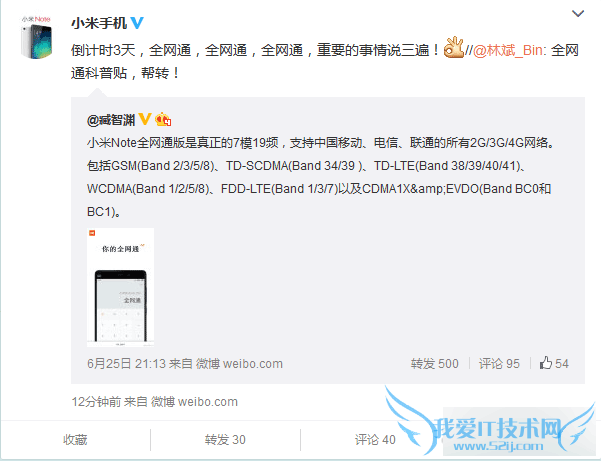The image size is (601, 461).
Task: Click the crown membership icon beside 臧智渊
Action: (163, 119)
